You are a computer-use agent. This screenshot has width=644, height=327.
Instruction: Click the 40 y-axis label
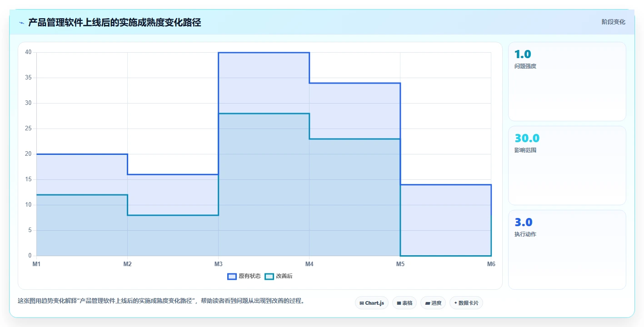click(x=28, y=52)
